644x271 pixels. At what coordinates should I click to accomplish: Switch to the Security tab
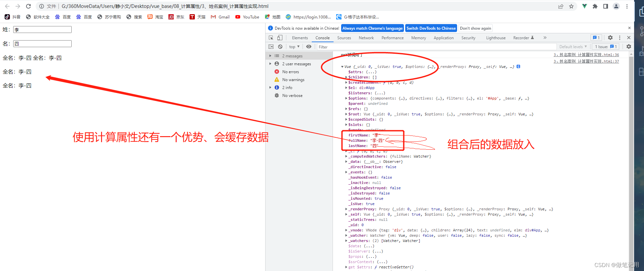pos(468,38)
